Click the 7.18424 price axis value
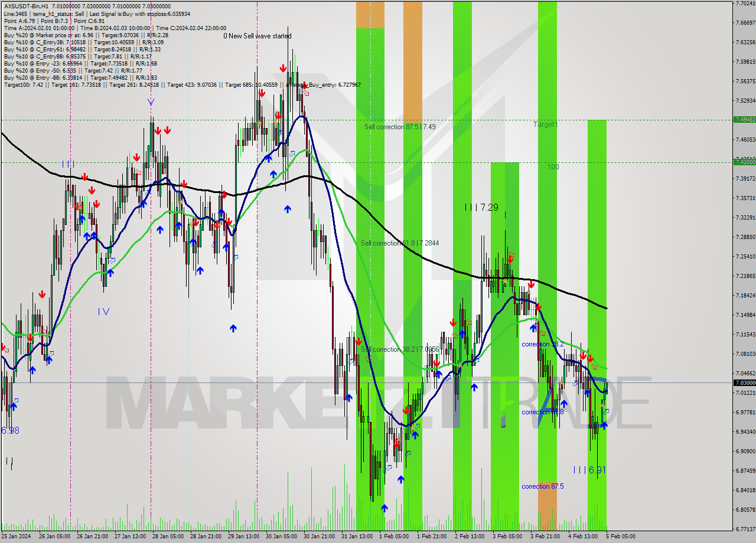Screen dimensions: 756x543 [744, 295]
